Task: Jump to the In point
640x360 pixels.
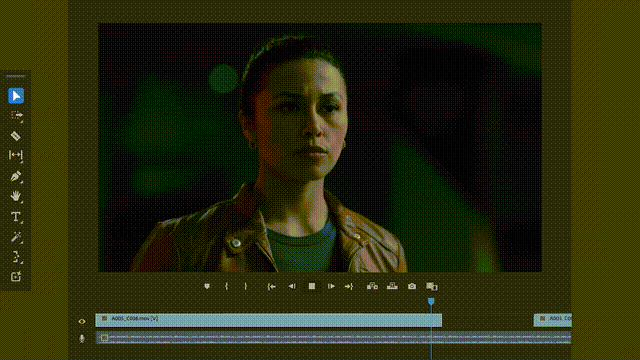Action: tap(271, 287)
